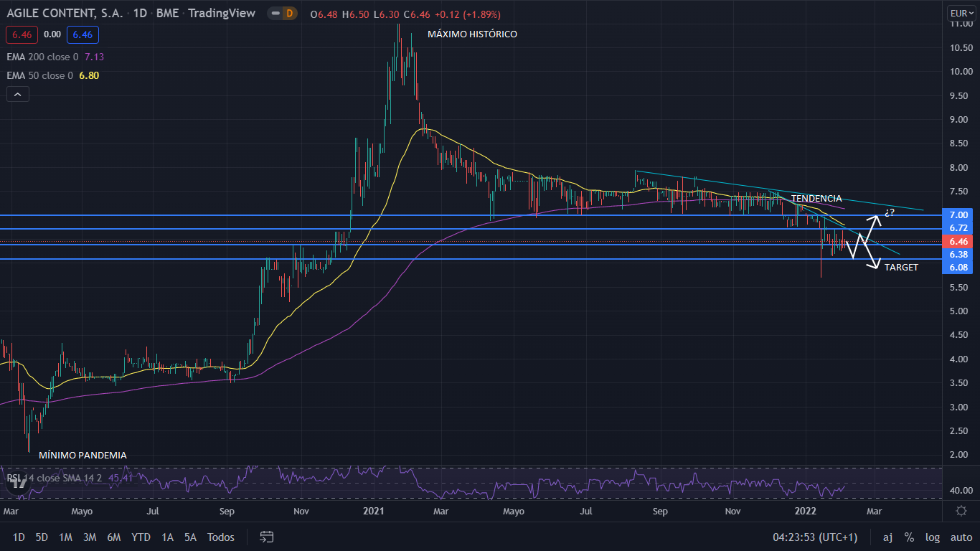Select the YTD time range

tap(141, 537)
